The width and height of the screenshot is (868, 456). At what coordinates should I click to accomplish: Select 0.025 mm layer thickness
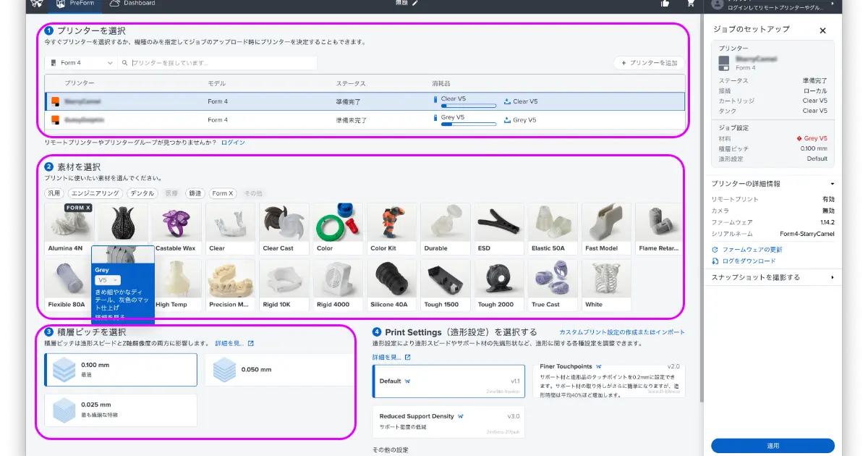coord(121,410)
